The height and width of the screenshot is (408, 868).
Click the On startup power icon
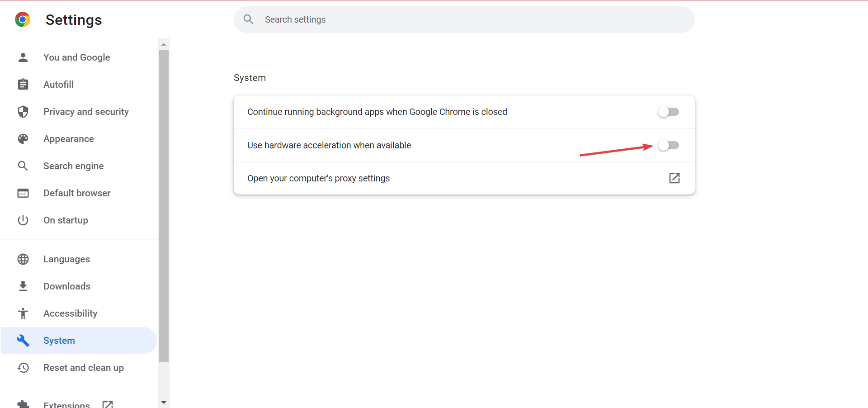click(x=23, y=220)
